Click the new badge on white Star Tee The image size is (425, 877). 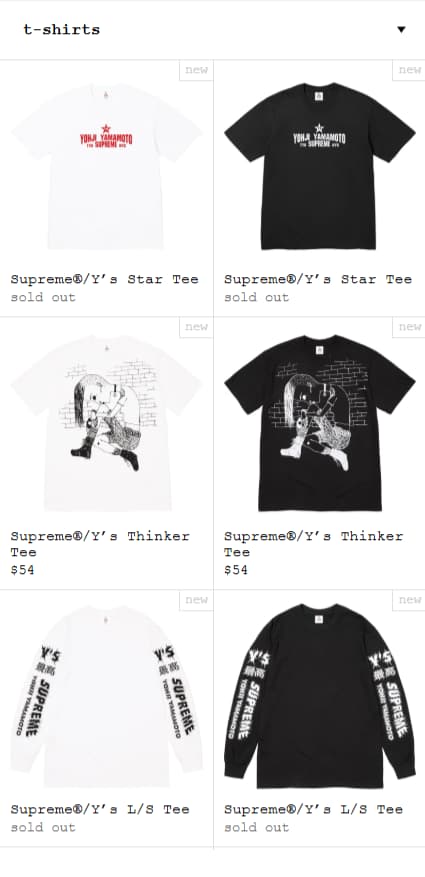pos(196,70)
